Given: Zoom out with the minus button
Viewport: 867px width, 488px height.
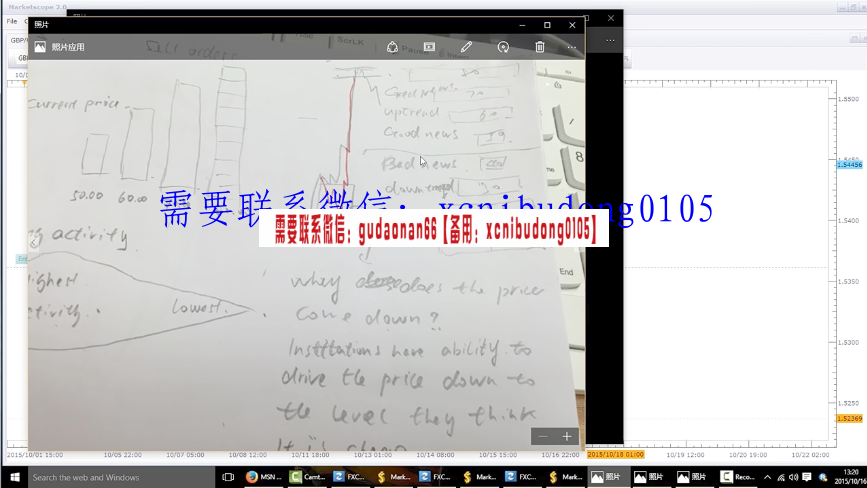Looking at the screenshot, I should pos(543,436).
